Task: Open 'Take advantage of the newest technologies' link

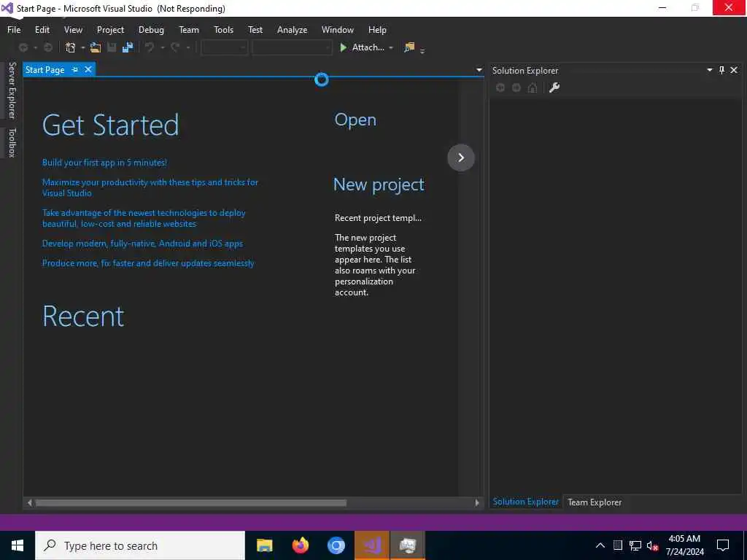Action: [144, 218]
